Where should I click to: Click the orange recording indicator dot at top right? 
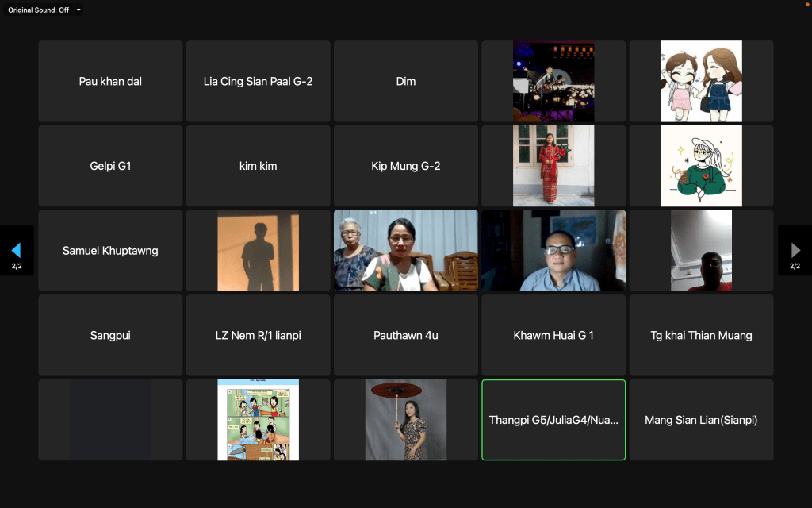(x=806, y=6)
